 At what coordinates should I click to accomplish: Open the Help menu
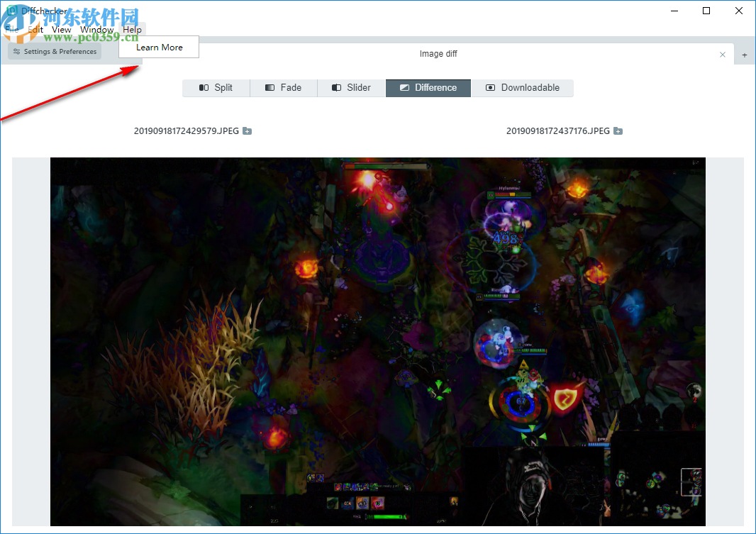pyautogui.click(x=132, y=29)
